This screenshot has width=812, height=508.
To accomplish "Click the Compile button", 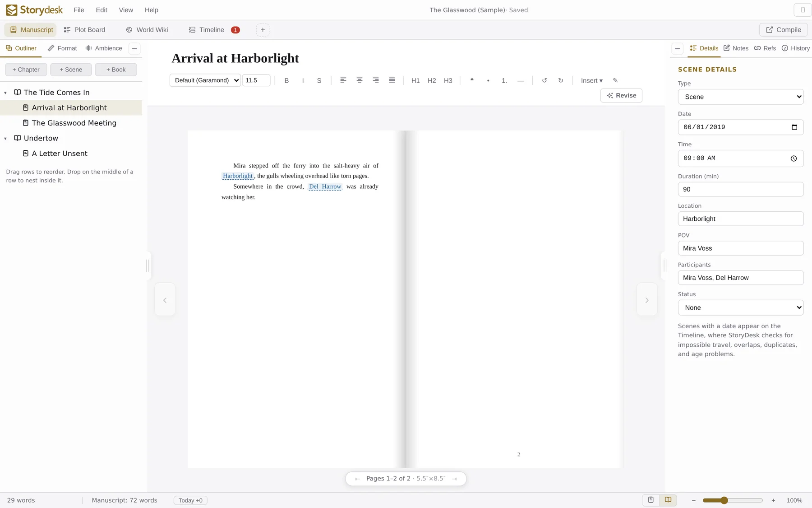I will coord(784,30).
